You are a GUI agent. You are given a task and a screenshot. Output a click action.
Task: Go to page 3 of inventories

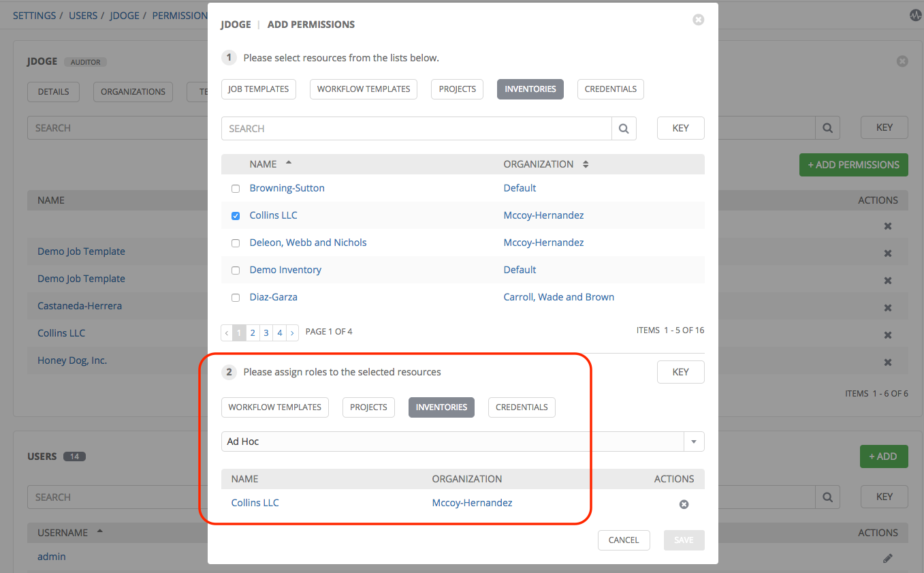(266, 332)
